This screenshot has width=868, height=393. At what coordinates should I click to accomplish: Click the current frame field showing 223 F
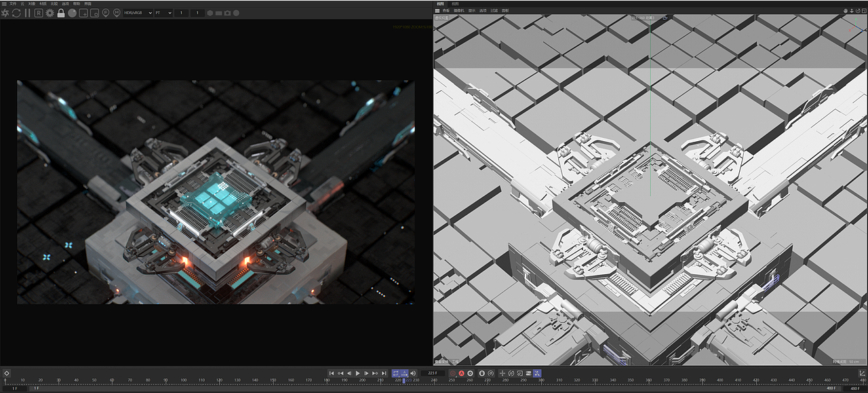[433, 373]
